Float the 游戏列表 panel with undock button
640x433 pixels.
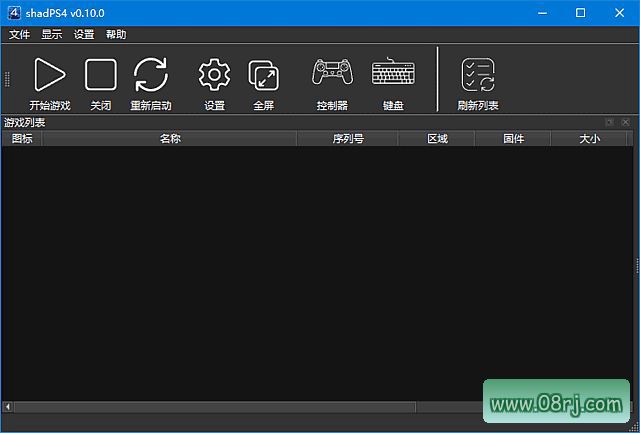click(610, 123)
